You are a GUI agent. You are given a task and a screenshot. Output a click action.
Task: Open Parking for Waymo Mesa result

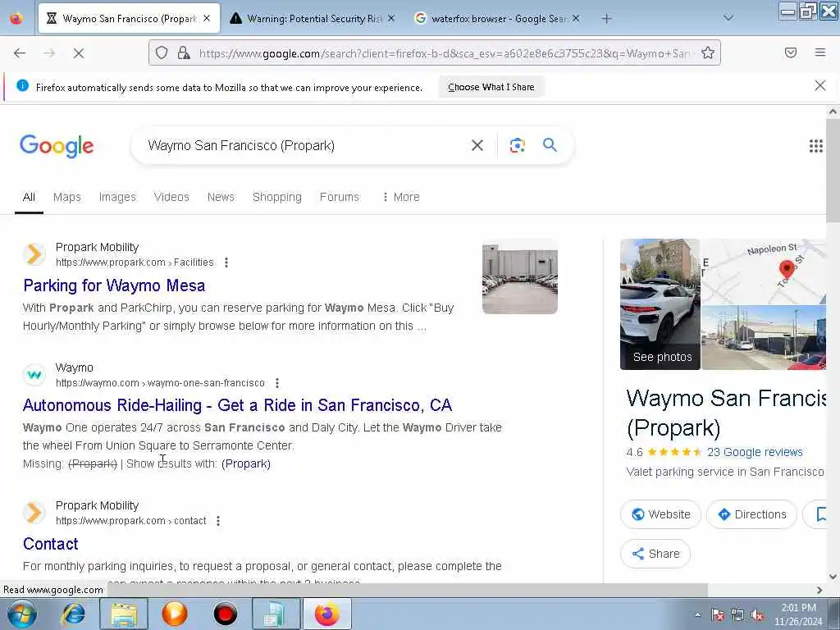[114, 285]
